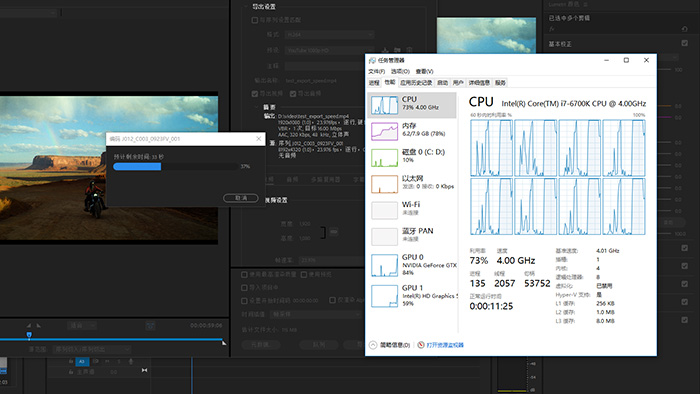This screenshot has width=700, height=394.
Task: Click the reset icon in Lumetri panel
Action: [x=684, y=29]
